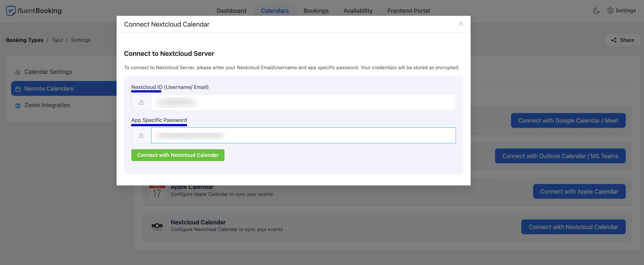Click lock icon in App Specific Password field
The width and height of the screenshot is (644, 265).
pos(141,135)
